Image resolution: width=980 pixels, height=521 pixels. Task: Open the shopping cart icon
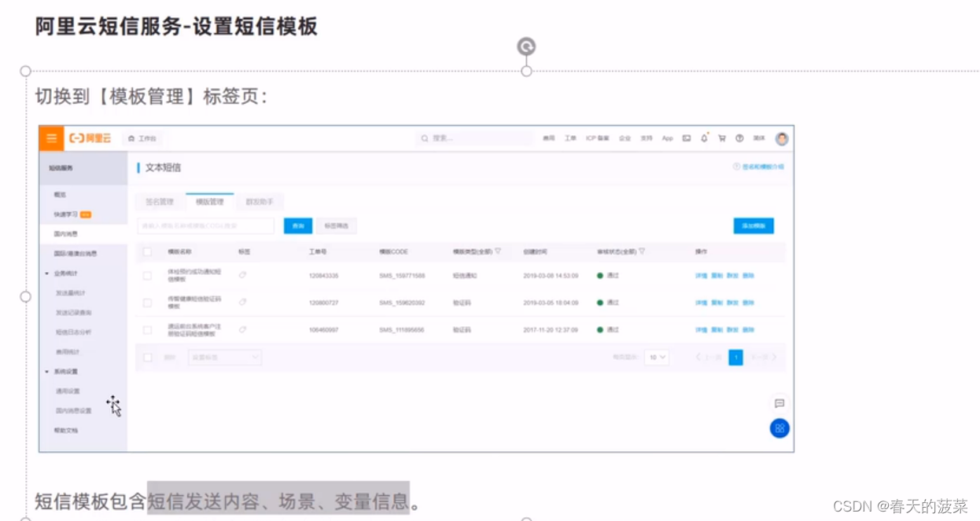721,138
